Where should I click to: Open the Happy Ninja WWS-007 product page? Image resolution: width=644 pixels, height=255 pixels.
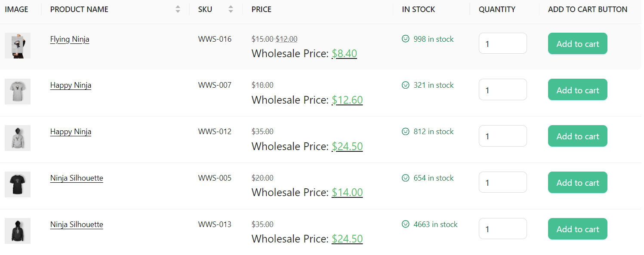[71, 85]
